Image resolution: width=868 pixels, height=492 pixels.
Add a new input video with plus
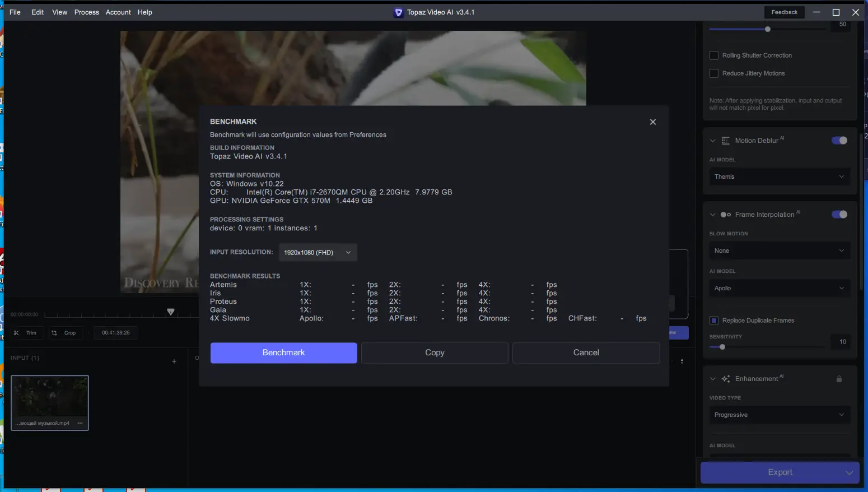pos(174,361)
